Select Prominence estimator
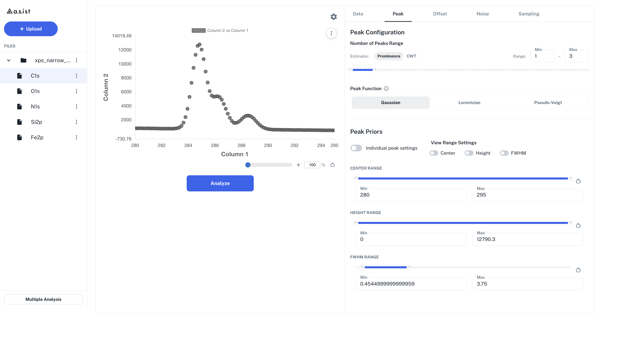This screenshot has width=644, height=362. click(x=389, y=56)
